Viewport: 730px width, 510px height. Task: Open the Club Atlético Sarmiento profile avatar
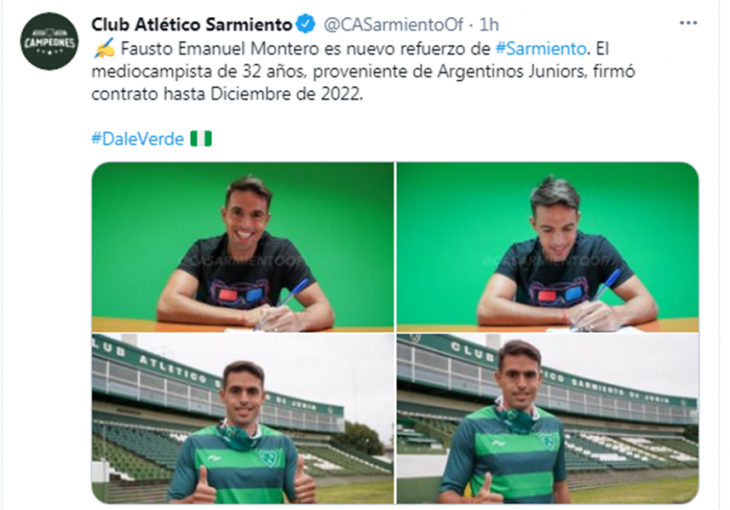pos(49,42)
